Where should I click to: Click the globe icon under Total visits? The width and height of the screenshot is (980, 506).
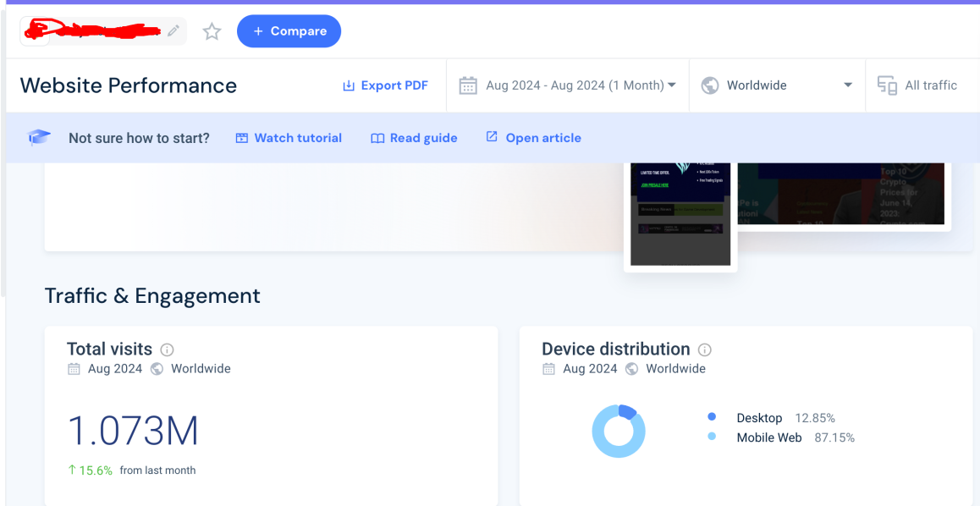click(x=157, y=369)
